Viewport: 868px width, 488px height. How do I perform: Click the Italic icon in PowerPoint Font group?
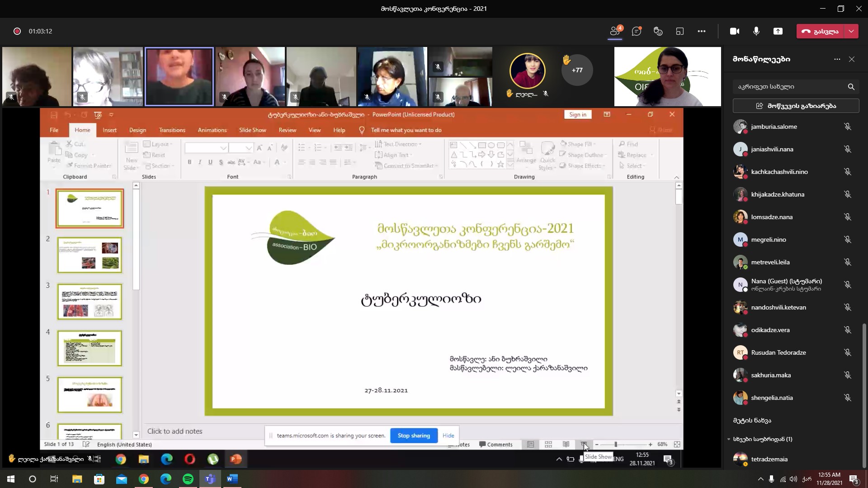(200, 162)
